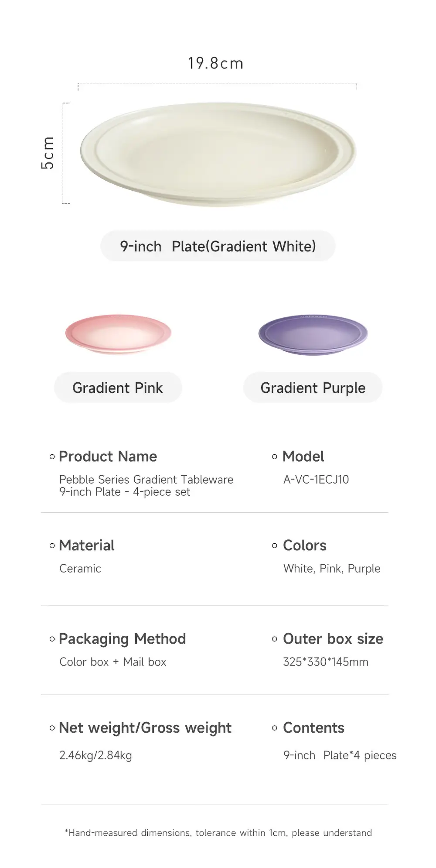436x868 pixels.
Task: Click the Colors heading
Action: [x=304, y=546]
